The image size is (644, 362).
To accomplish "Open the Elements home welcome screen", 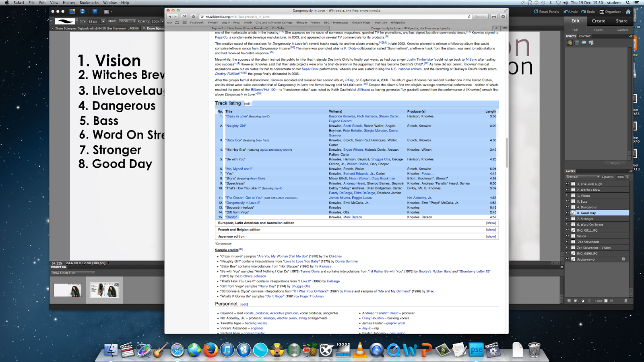I will tap(628, 12).
